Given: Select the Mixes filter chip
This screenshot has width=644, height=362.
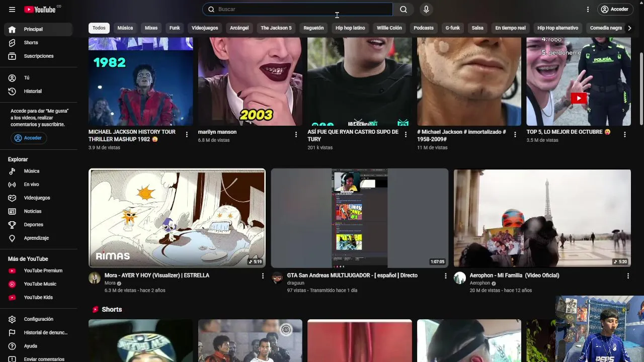Looking at the screenshot, I should 151,28.
